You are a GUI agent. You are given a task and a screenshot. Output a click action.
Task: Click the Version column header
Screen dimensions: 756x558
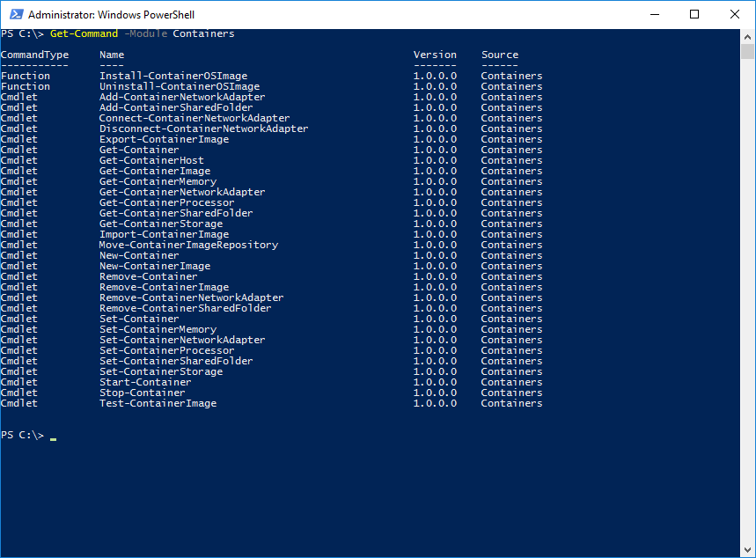[435, 55]
